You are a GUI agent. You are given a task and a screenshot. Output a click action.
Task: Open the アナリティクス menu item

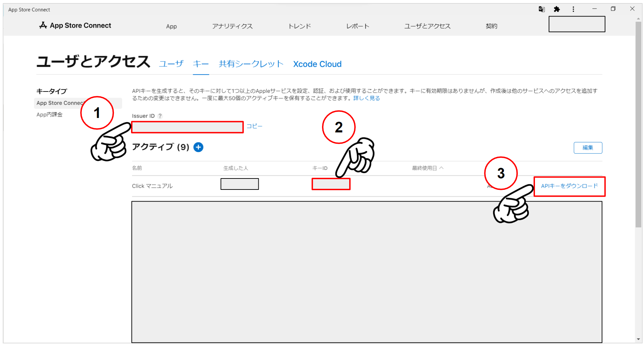[233, 26]
